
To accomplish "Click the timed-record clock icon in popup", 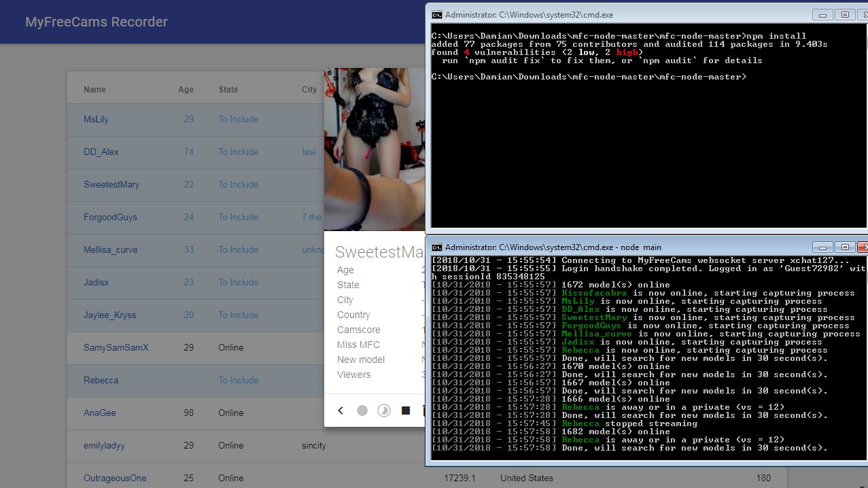I will (384, 411).
